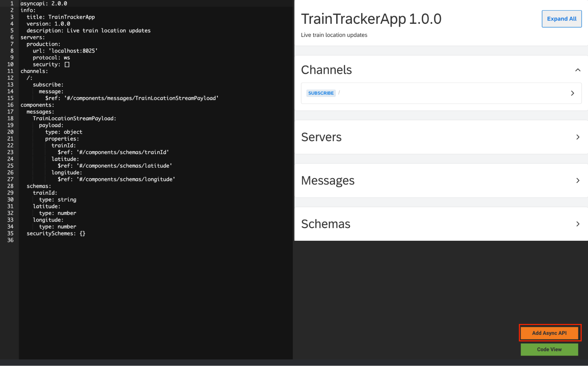Click the url: 'localhost:8025' line
This screenshot has width=588, height=366.
tap(65, 51)
